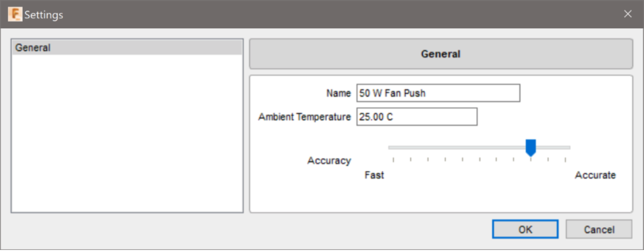644x251 pixels.
Task: Click the Accurate label under the slider
Action: tap(595, 175)
